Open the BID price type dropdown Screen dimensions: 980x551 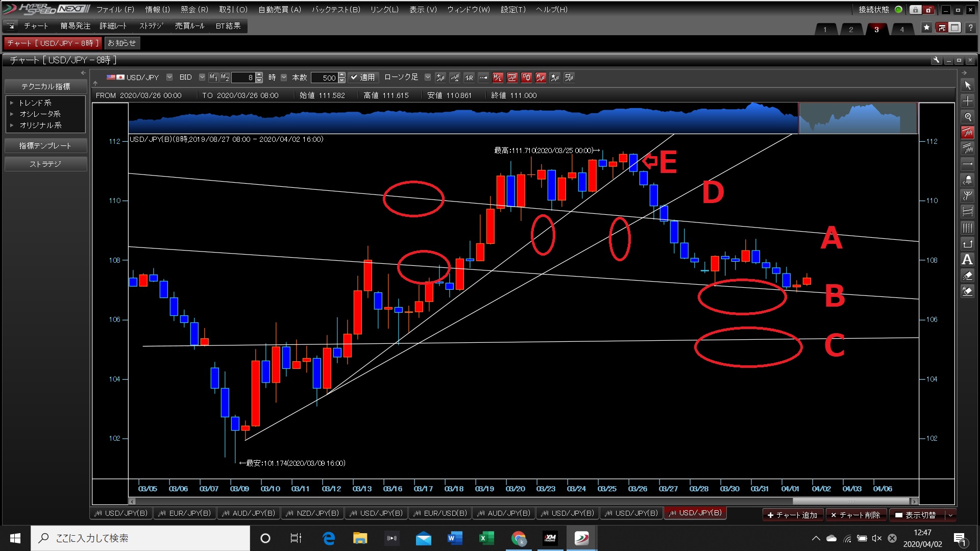point(202,78)
